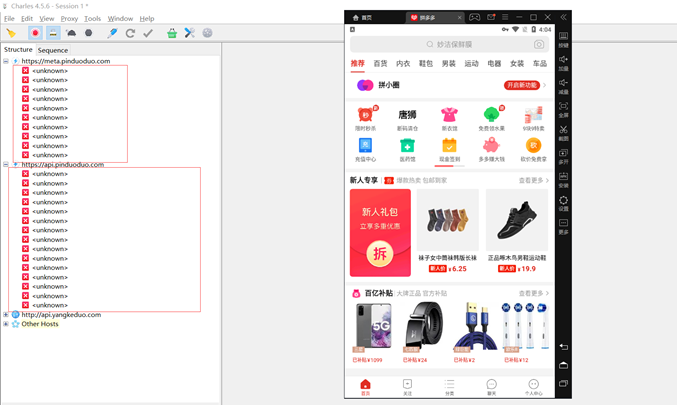The height and width of the screenshot is (405, 677).
Task: Expand the Other Hosts node
Action: [x=6, y=324]
